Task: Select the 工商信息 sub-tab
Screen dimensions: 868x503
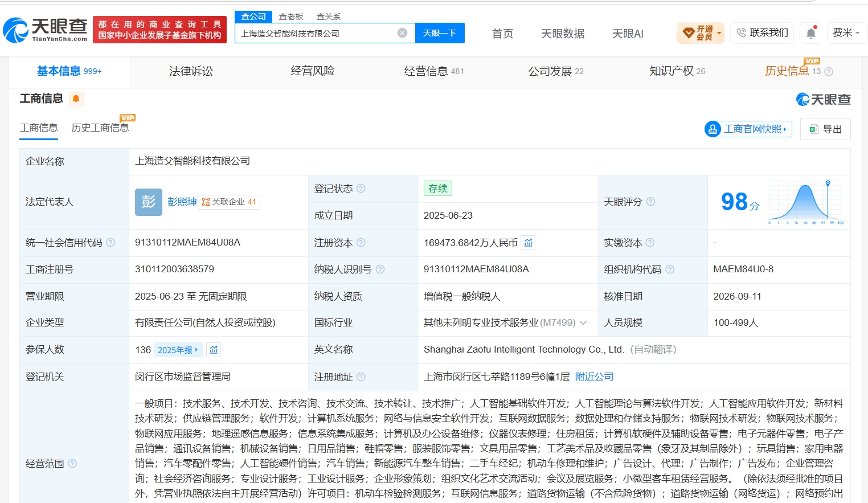Action: (x=39, y=128)
